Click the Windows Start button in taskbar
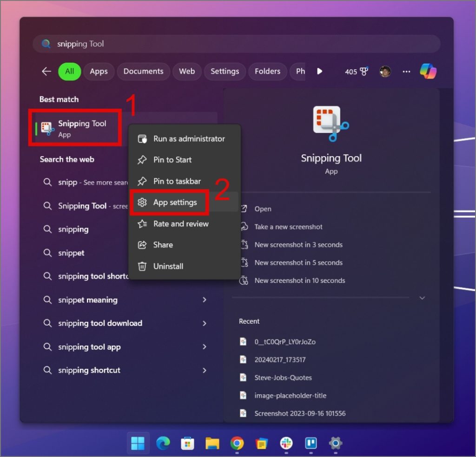This screenshot has height=457, width=476. point(138,443)
